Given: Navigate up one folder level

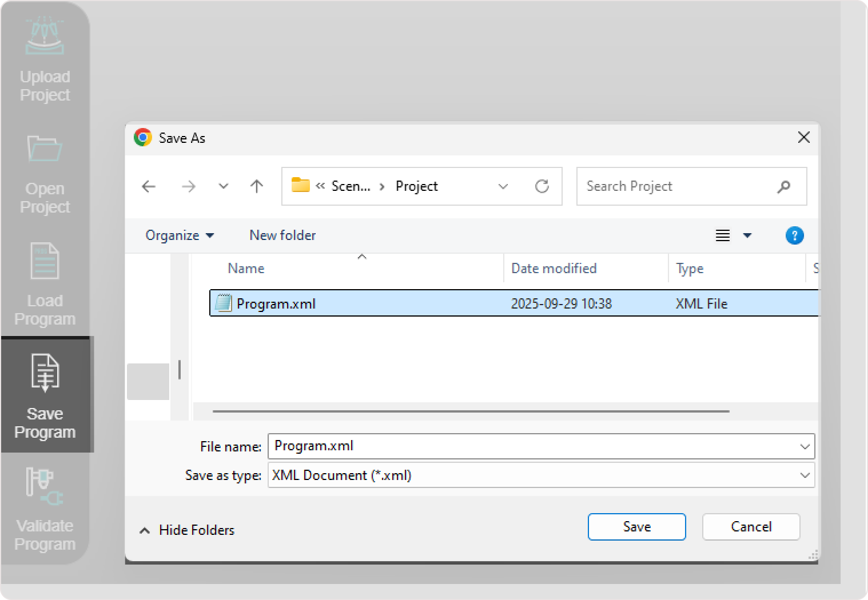Looking at the screenshot, I should coord(257,186).
